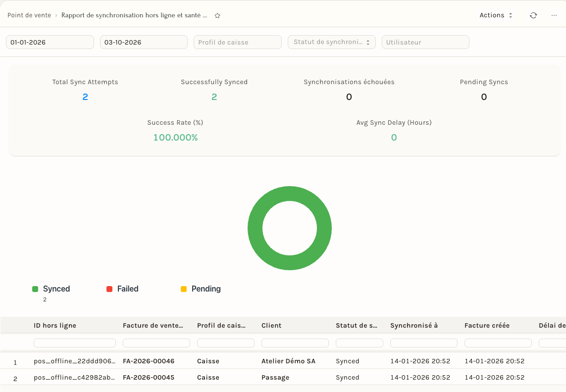The height and width of the screenshot is (392, 566).
Task: Filter the ID hors ligne column
Action: point(75,343)
